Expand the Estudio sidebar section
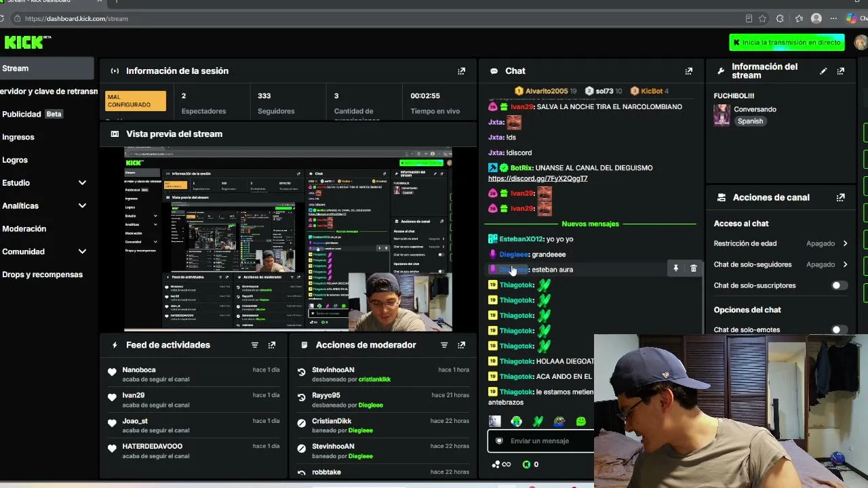Screen dimensions: 868x488 coord(82,183)
